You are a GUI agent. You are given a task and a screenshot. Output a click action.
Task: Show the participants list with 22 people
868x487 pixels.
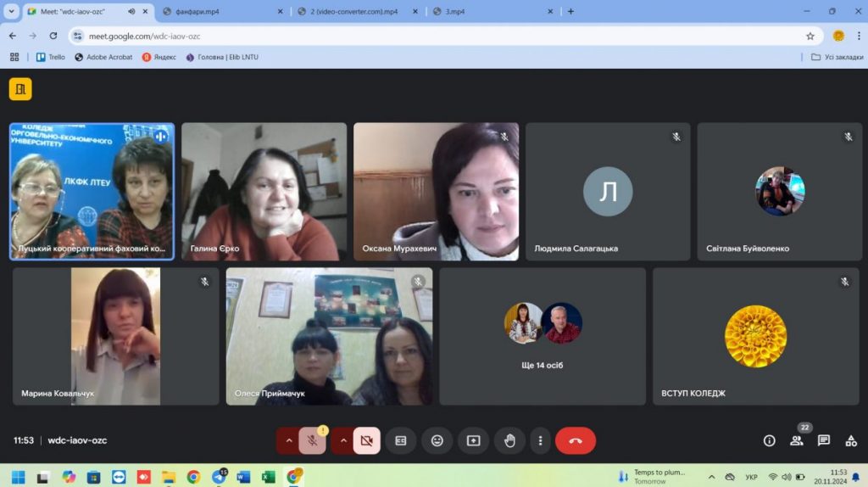(x=797, y=441)
